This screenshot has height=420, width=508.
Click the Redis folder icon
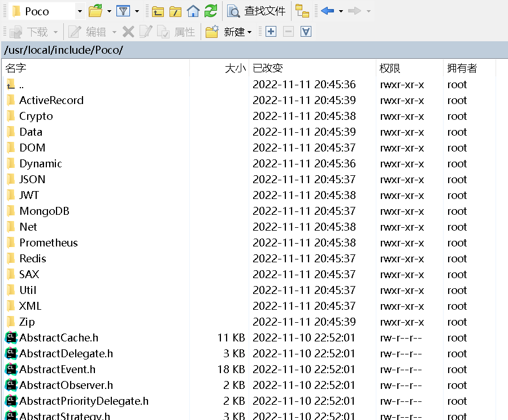(x=11, y=258)
